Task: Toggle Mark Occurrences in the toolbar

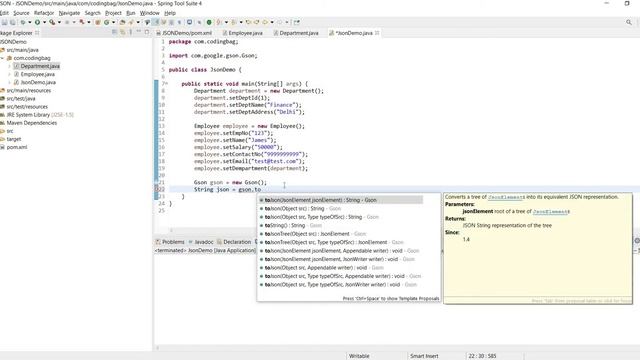Action: coord(156,22)
